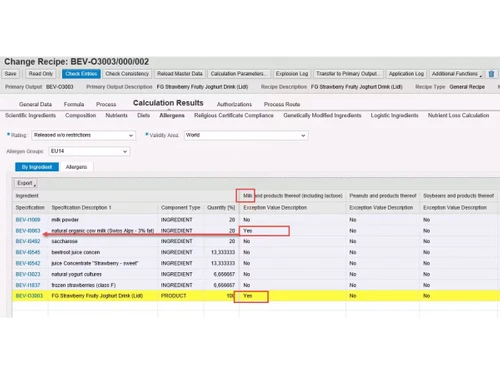Image resolution: width=500 pixels, height=375 pixels.
Task: Select the By Ingredient view
Action: (37, 167)
